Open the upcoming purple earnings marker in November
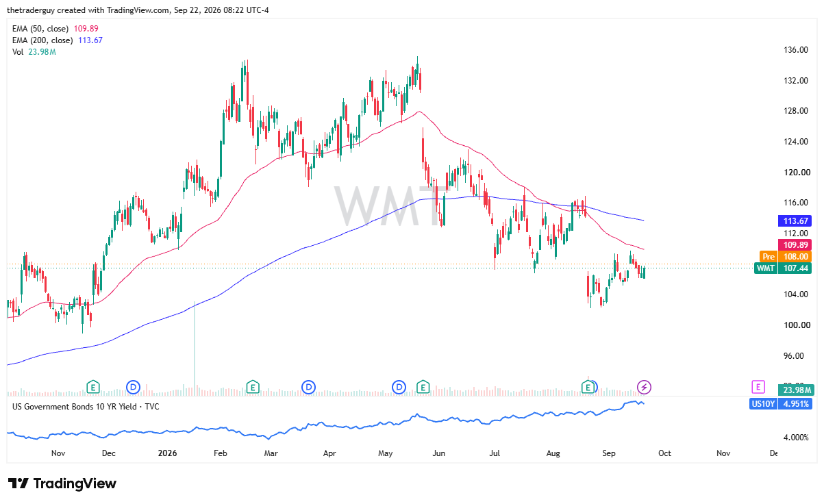824x504 pixels. 758,388
